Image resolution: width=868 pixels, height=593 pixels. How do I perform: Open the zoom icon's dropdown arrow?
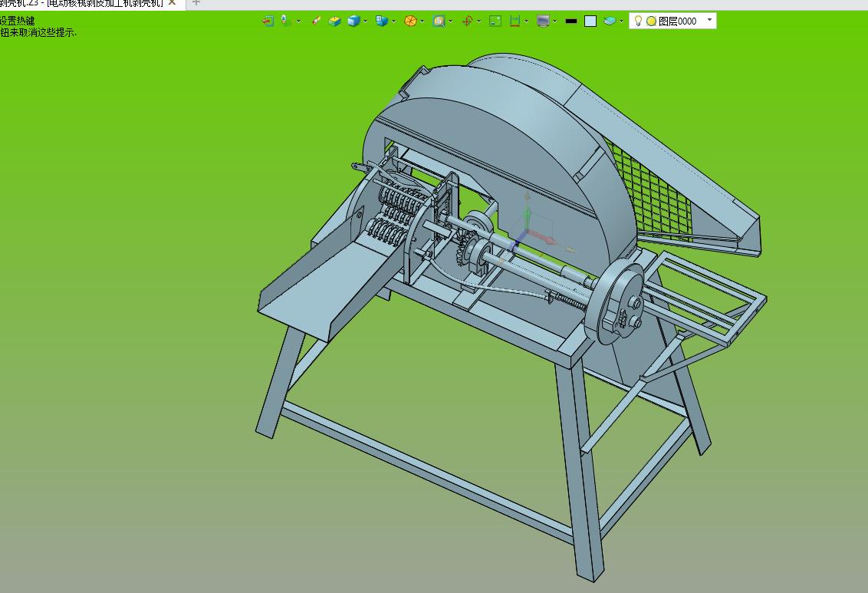(451, 21)
